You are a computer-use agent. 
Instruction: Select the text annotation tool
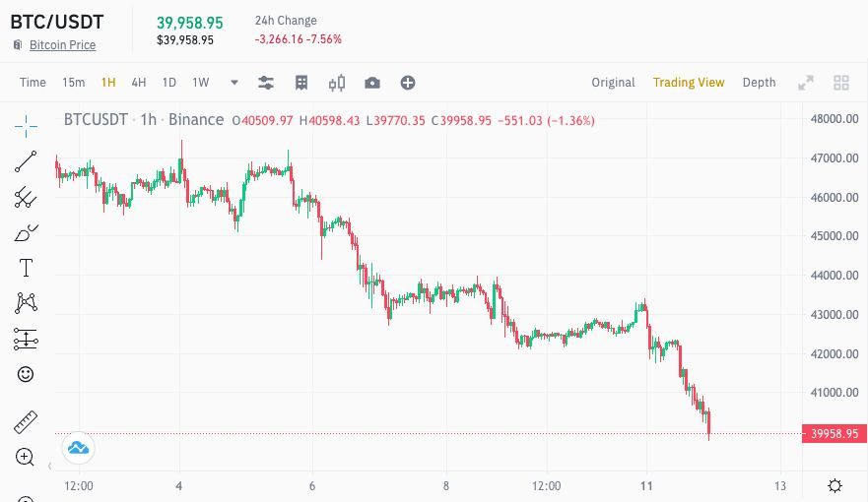click(x=26, y=268)
